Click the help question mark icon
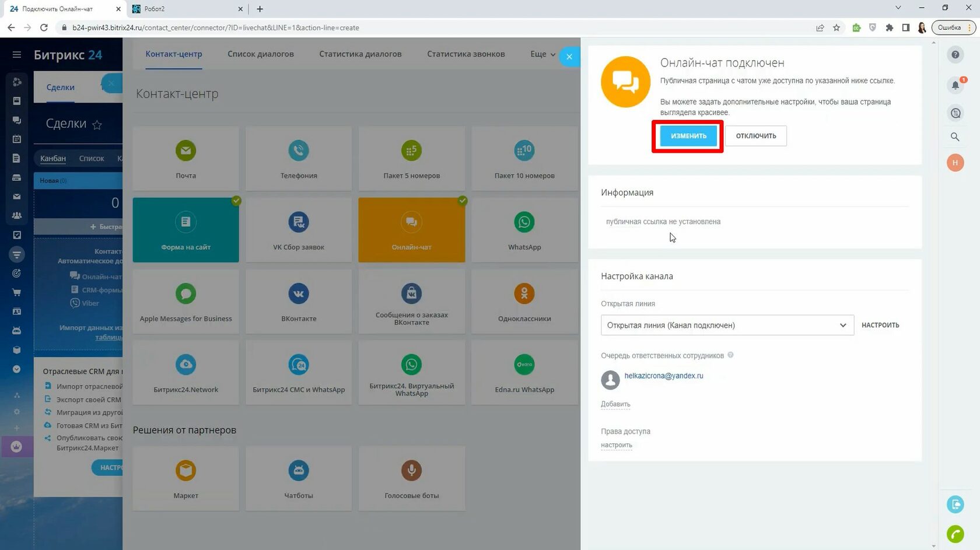980x550 pixels. click(x=955, y=55)
